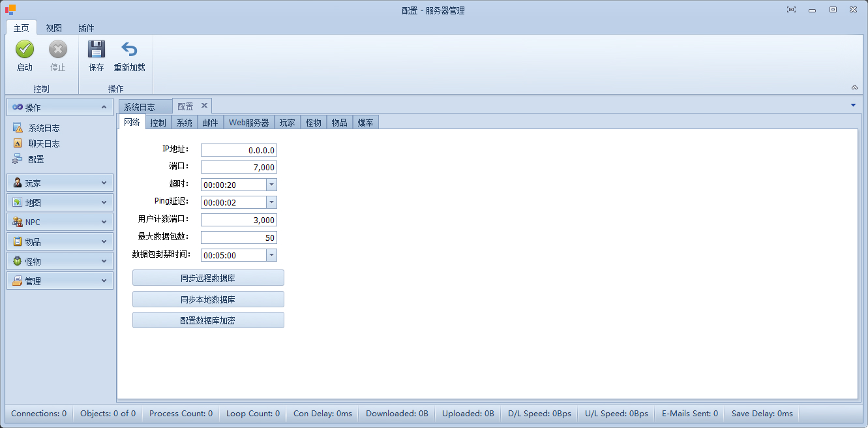
Task: Click the 同步远程数据库 button
Action: 208,278
